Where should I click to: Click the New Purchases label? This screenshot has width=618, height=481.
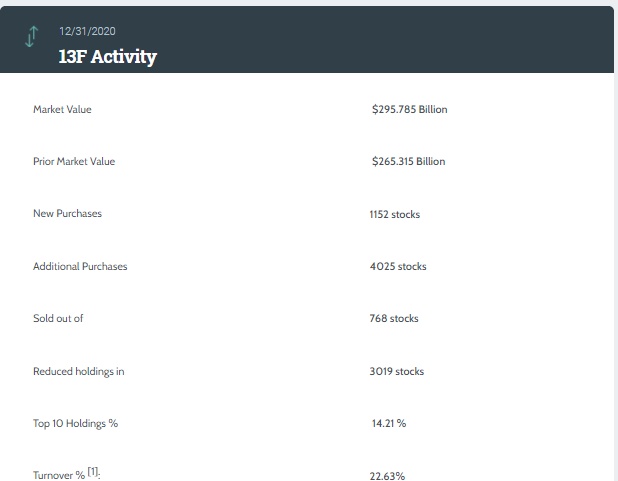[x=67, y=213]
